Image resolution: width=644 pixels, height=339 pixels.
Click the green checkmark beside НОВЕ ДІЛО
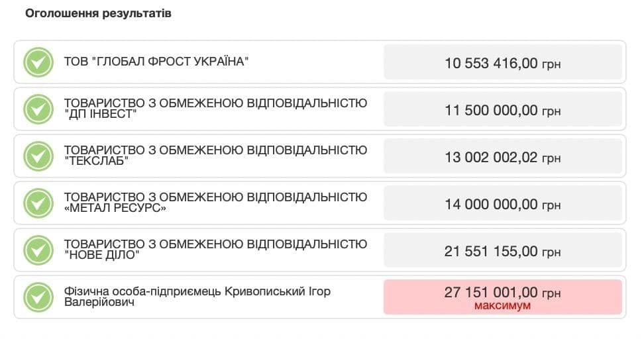coord(38,250)
